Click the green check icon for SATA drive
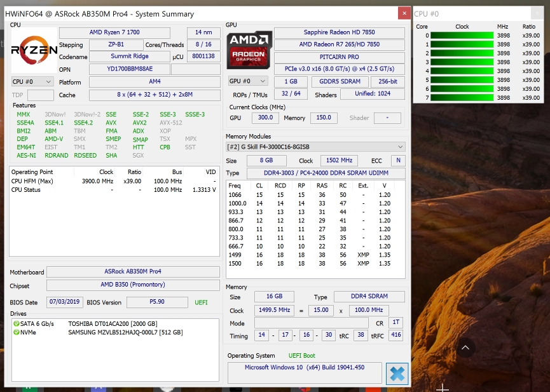This screenshot has width=550, height=392. 16,323
